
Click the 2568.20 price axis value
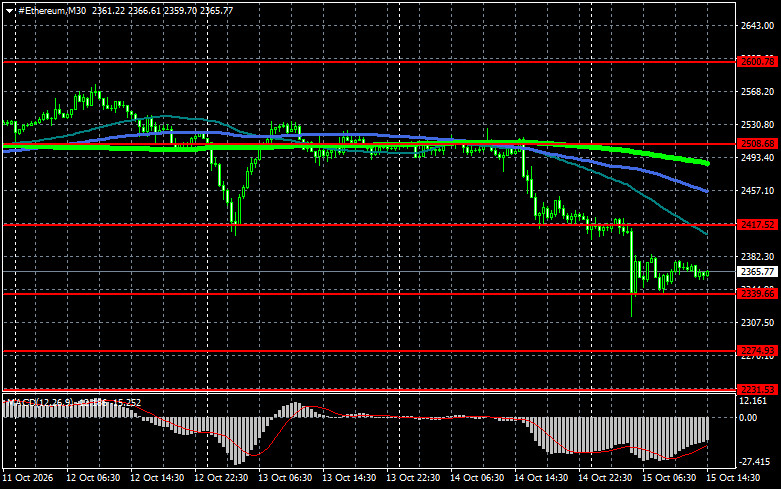pos(757,92)
